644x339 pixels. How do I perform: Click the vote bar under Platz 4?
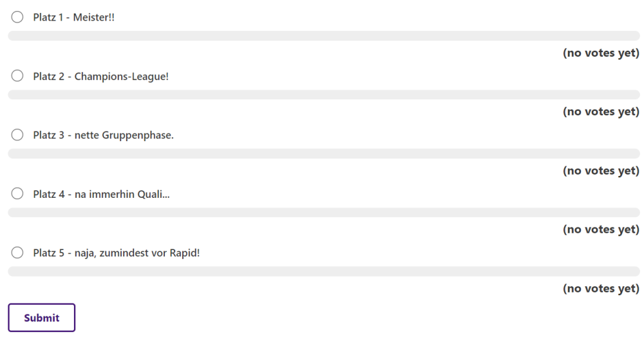(x=323, y=213)
